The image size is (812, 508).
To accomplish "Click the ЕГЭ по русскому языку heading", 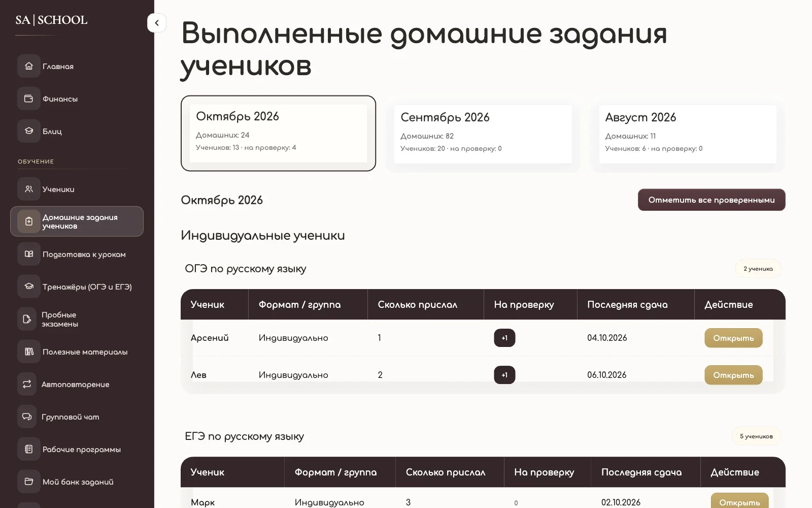I will pyautogui.click(x=245, y=436).
